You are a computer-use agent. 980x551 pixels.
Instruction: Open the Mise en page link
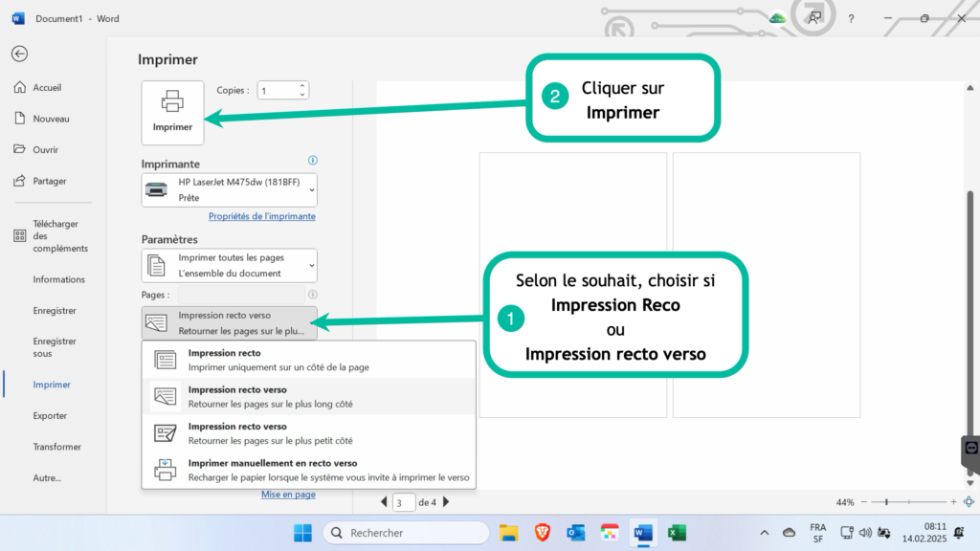coord(288,495)
